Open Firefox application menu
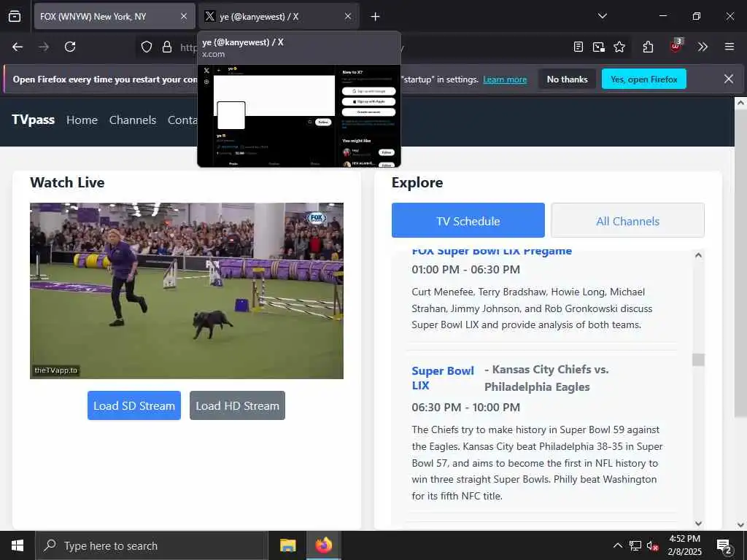 (729, 47)
